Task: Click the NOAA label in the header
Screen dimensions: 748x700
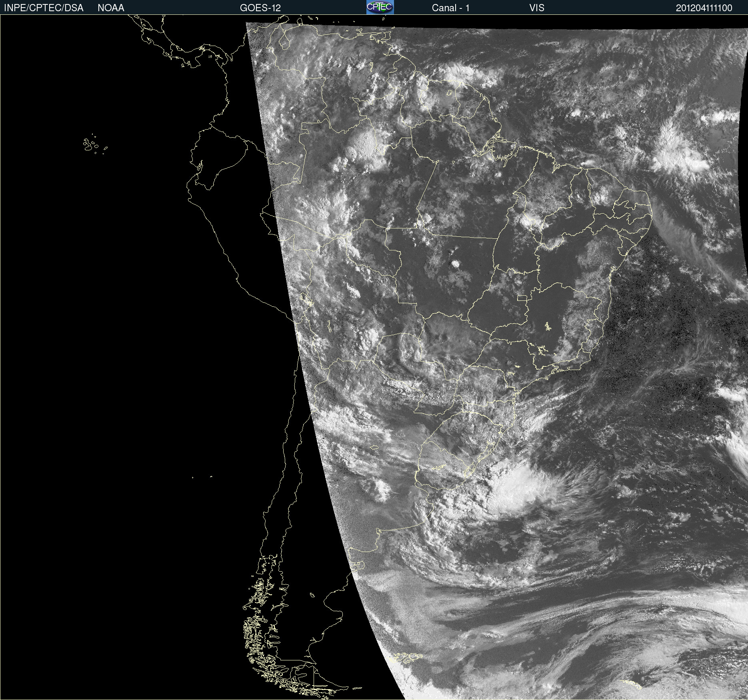Action: (111, 8)
